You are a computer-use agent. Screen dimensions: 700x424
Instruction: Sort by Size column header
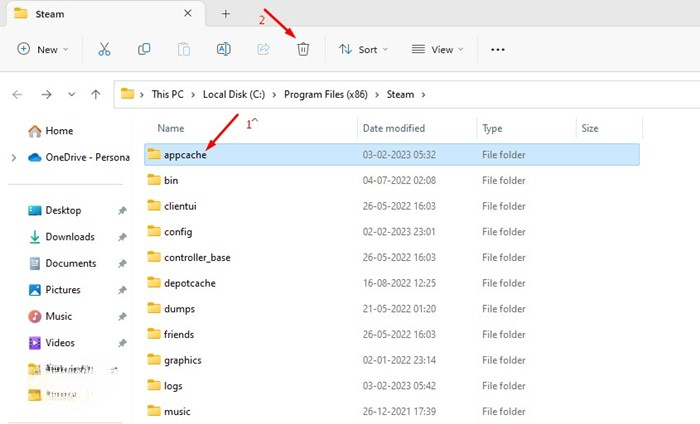coord(589,129)
